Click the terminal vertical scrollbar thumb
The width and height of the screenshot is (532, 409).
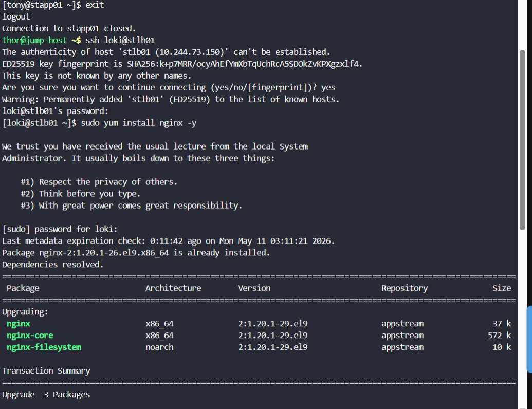pos(522,140)
